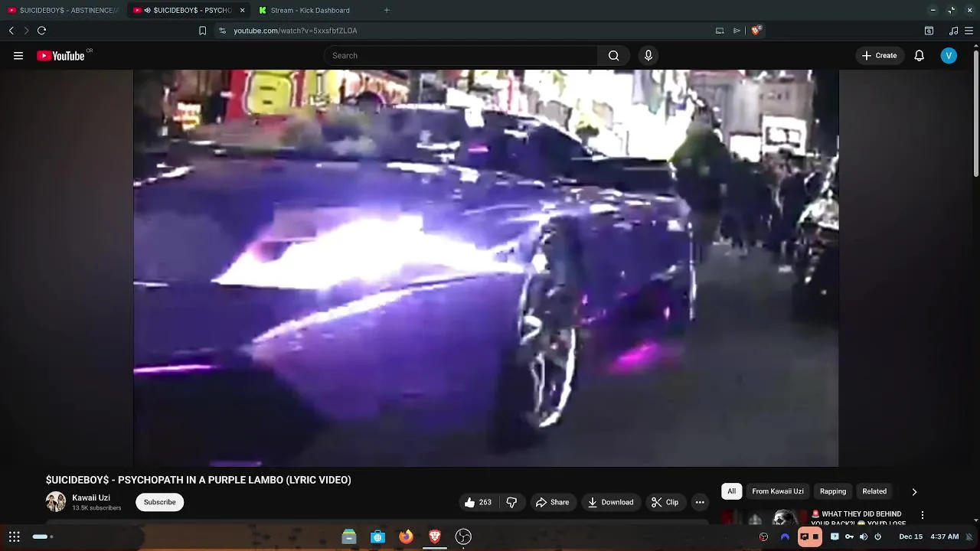Launch Firefox from the dock
980x551 pixels.
(x=406, y=536)
